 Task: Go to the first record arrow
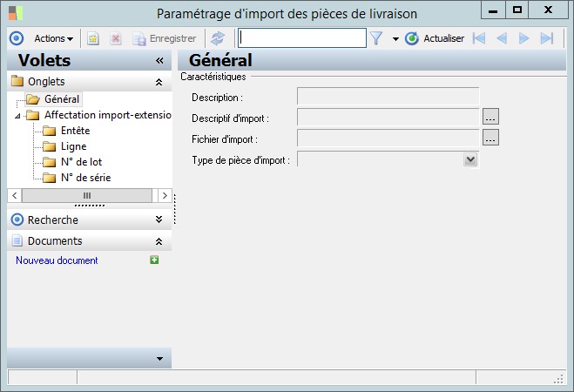[x=479, y=38]
